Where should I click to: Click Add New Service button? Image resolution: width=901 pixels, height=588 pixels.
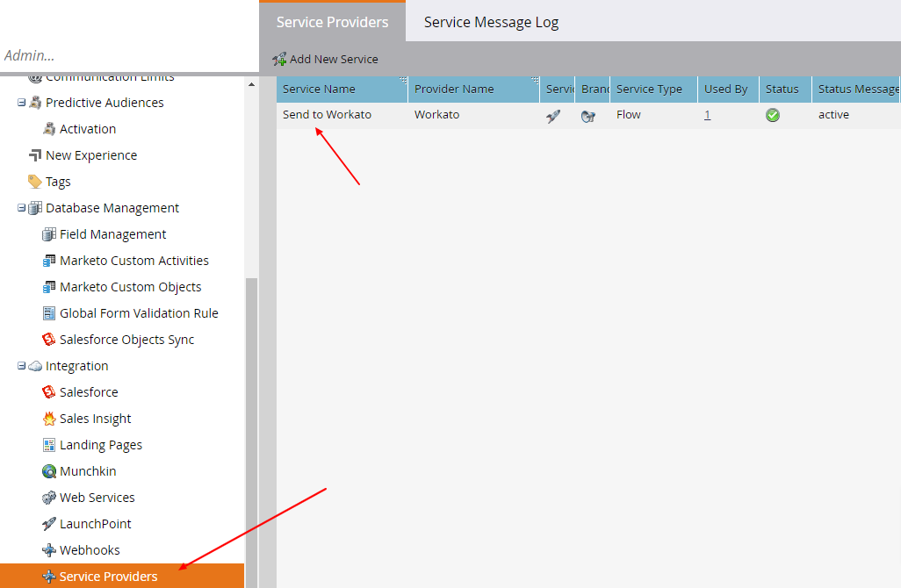tap(326, 59)
